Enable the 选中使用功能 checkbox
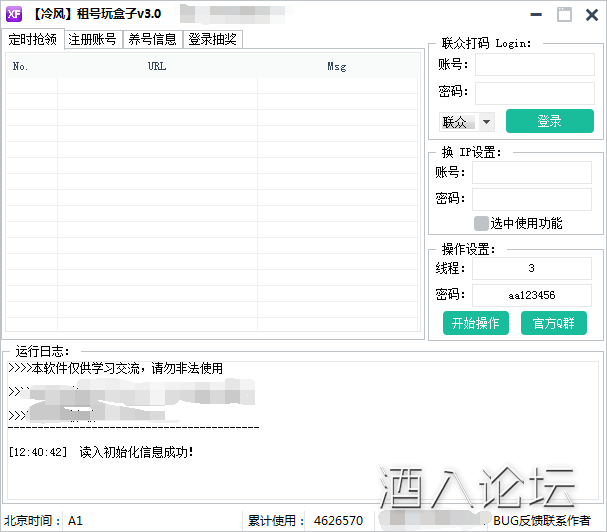The width and height of the screenshot is (607, 532). (481, 223)
